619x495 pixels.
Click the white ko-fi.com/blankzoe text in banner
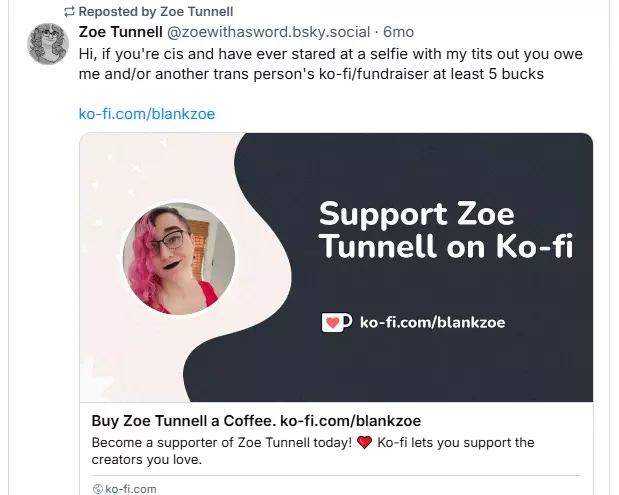(x=431, y=322)
